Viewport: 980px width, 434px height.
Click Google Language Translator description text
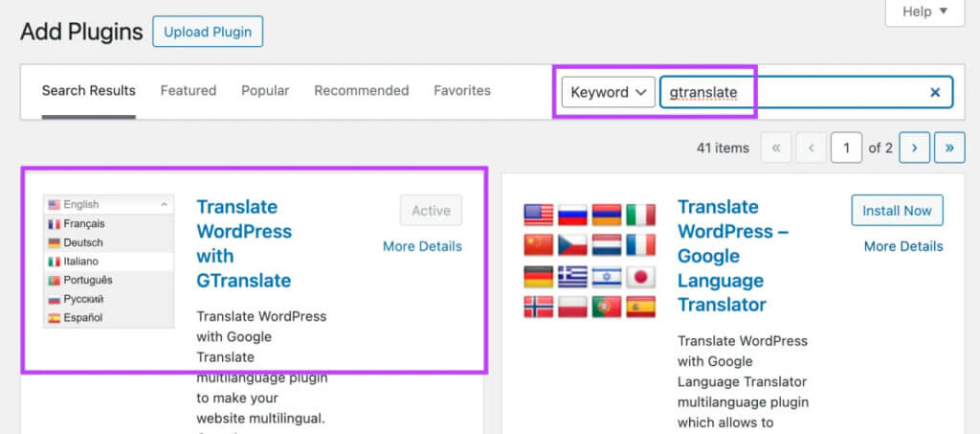tap(743, 382)
